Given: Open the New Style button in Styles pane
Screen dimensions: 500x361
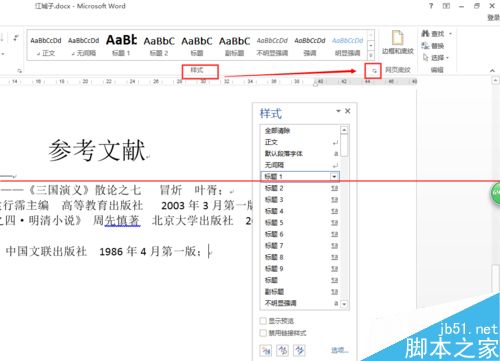Looking at the screenshot, I should (x=266, y=350).
